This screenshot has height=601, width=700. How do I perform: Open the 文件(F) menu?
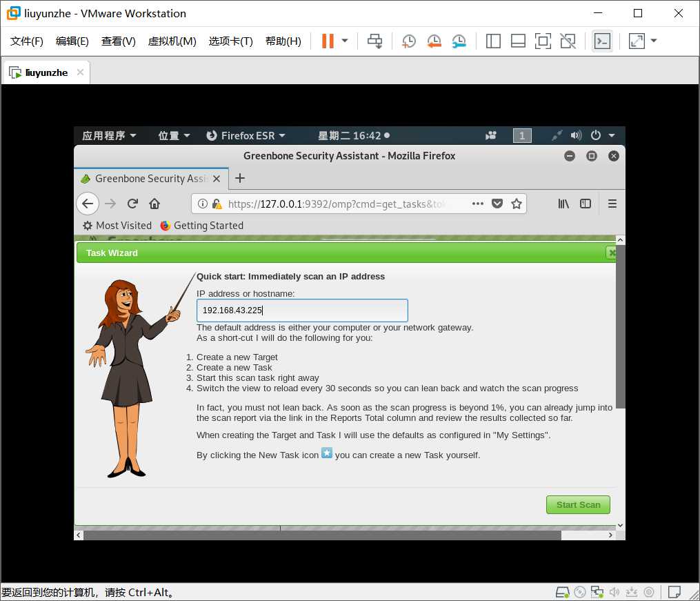tap(27, 41)
